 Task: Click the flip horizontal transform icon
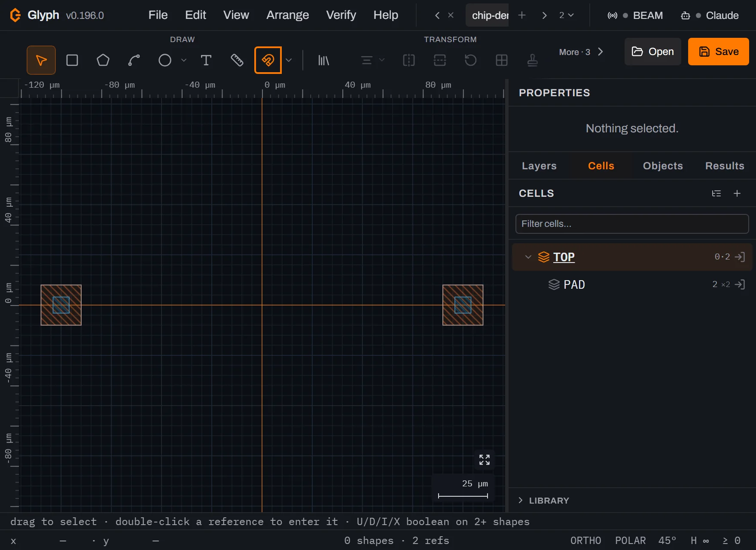pyautogui.click(x=409, y=60)
